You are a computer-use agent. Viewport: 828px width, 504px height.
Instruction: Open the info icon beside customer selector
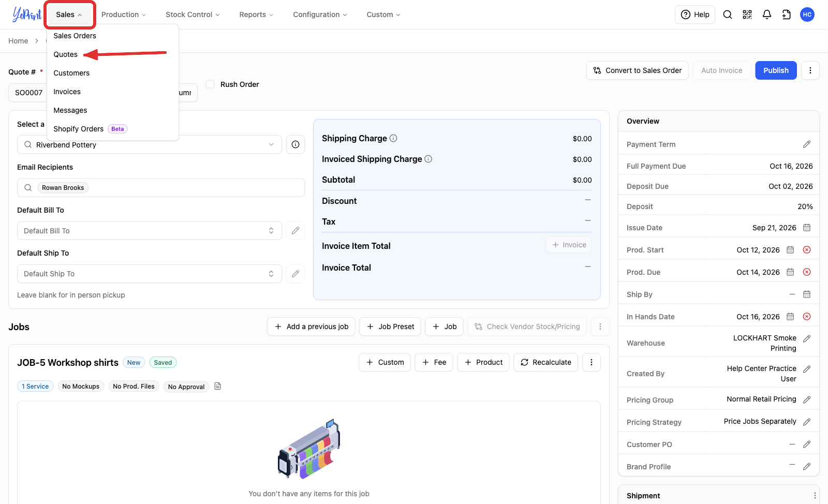[295, 144]
